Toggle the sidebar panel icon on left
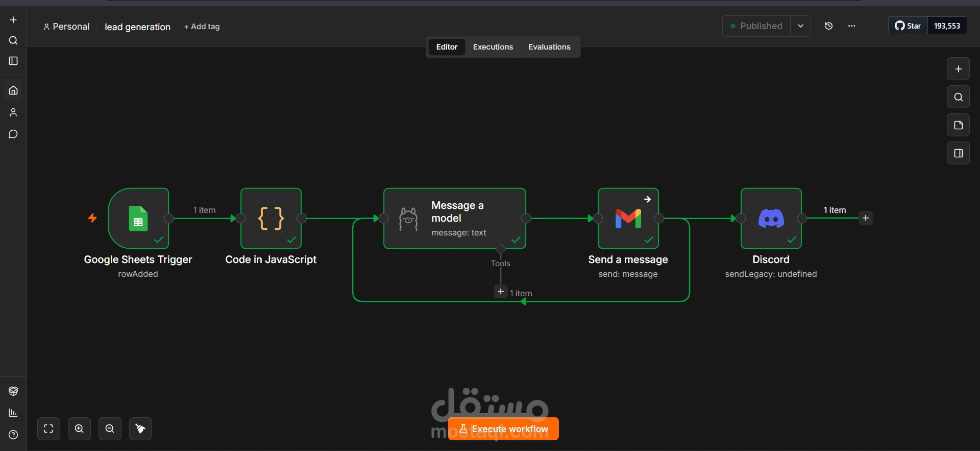 click(x=13, y=61)
